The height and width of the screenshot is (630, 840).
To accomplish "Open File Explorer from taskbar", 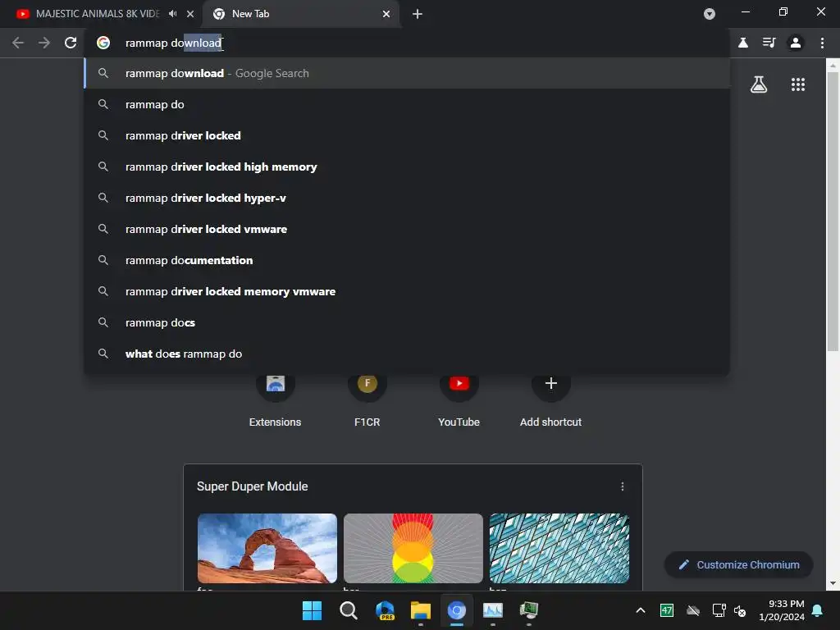I will [x=421, y=610].
